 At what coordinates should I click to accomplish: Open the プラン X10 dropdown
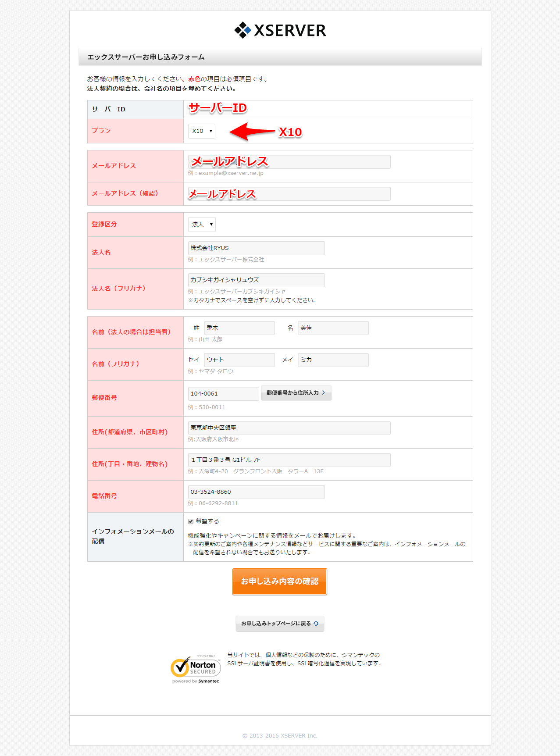[202, 131]
